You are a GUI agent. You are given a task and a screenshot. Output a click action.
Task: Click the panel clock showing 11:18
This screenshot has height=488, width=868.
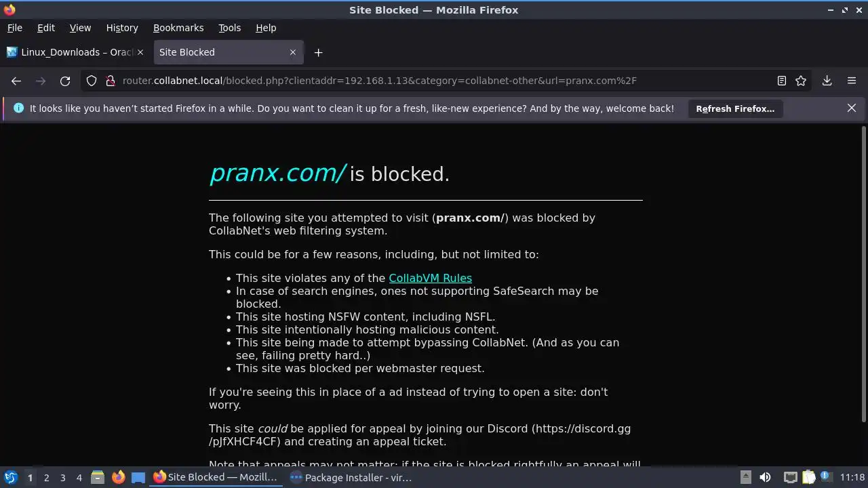852,477
